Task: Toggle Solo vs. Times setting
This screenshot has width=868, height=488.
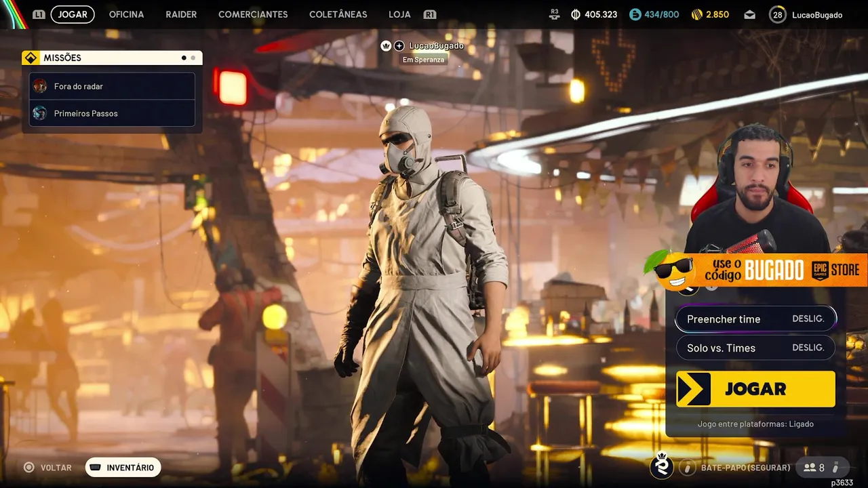Action: [x=755, y=348]
